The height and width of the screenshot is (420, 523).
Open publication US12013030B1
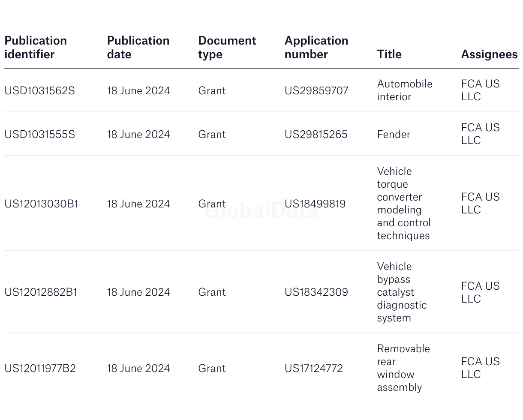point(41,204)
